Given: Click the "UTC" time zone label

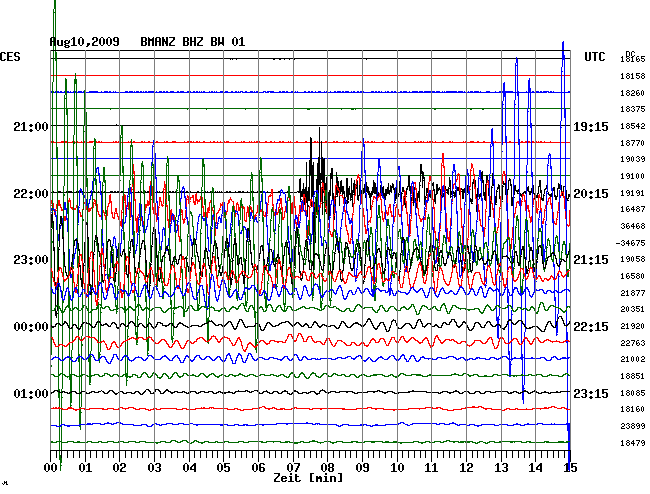Looking at the screenshot, I should click(595, 57).
